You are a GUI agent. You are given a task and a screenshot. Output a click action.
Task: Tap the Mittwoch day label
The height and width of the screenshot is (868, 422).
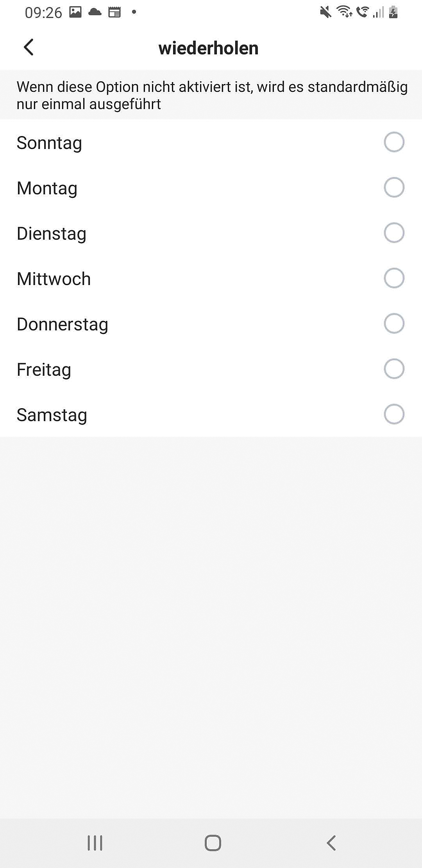click(54, 279)
